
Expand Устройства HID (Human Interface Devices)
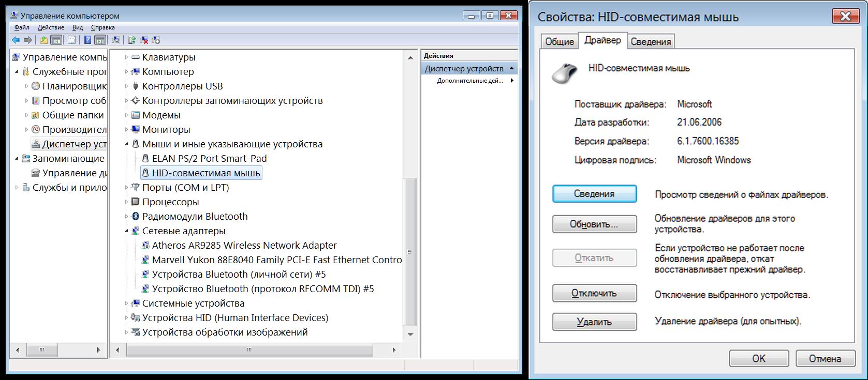[126, 318]
